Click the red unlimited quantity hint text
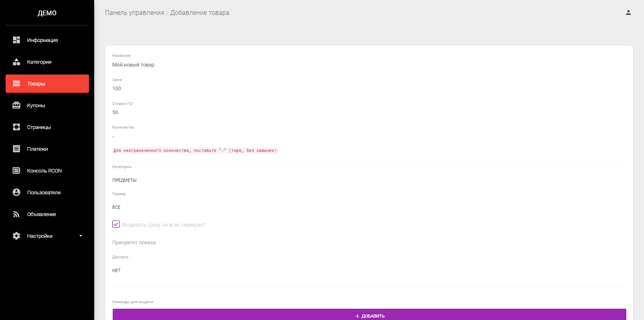The width and height of the screenshot is (644, 320). (195, 150)
